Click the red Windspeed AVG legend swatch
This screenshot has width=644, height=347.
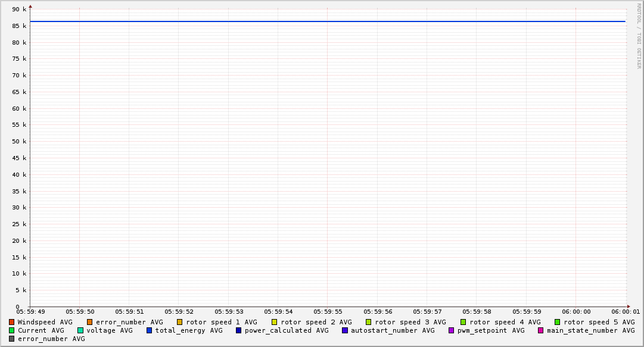[x=12, y=322]
